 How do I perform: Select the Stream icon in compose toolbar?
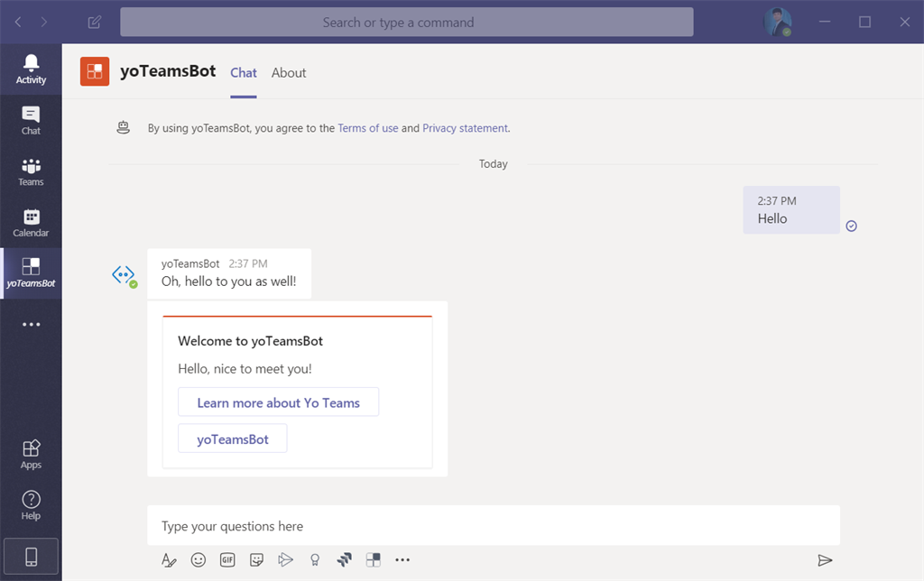pyautogui.click(x=285, y=559)
